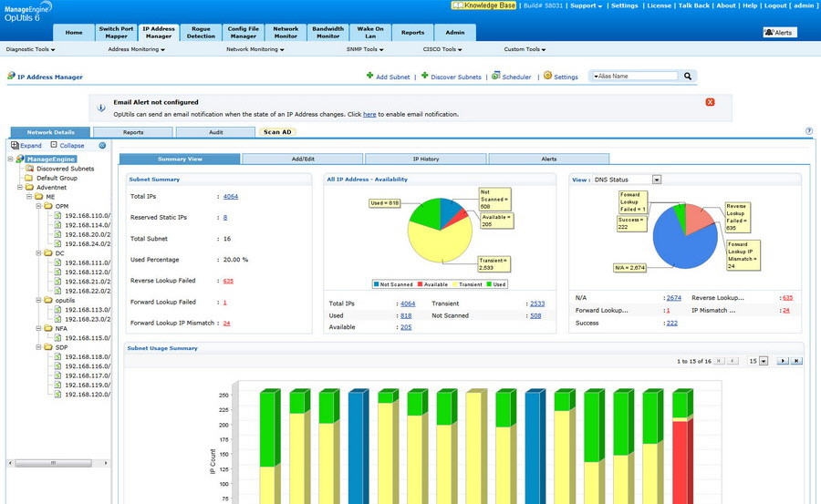The width and height of the screenshot is (821, 504).
Task: Click the Expand tree icon
Action: tap(16, 146)
